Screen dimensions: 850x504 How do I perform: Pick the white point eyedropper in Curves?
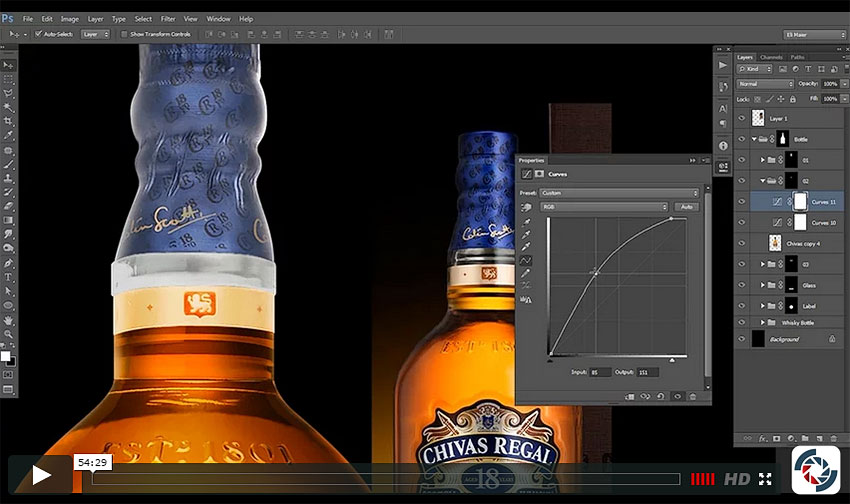(x=526, y=247)
